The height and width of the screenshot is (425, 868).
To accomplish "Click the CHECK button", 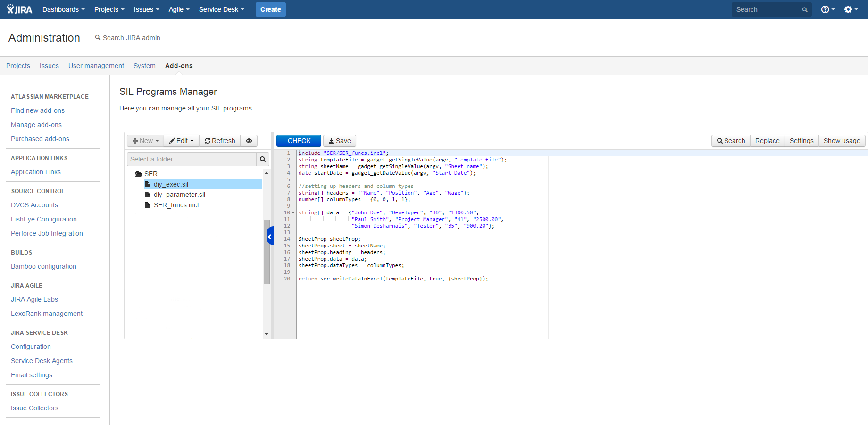I will click(299, 141).
